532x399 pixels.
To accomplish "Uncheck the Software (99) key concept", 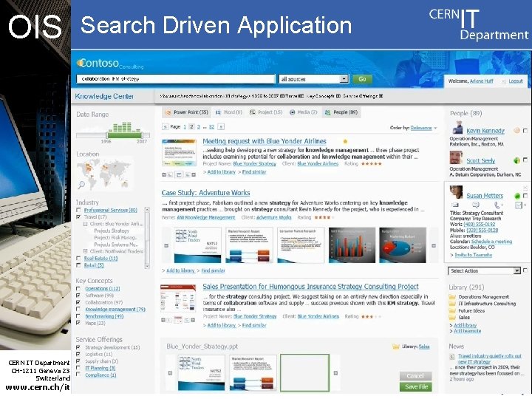I will tap(78, 296).
